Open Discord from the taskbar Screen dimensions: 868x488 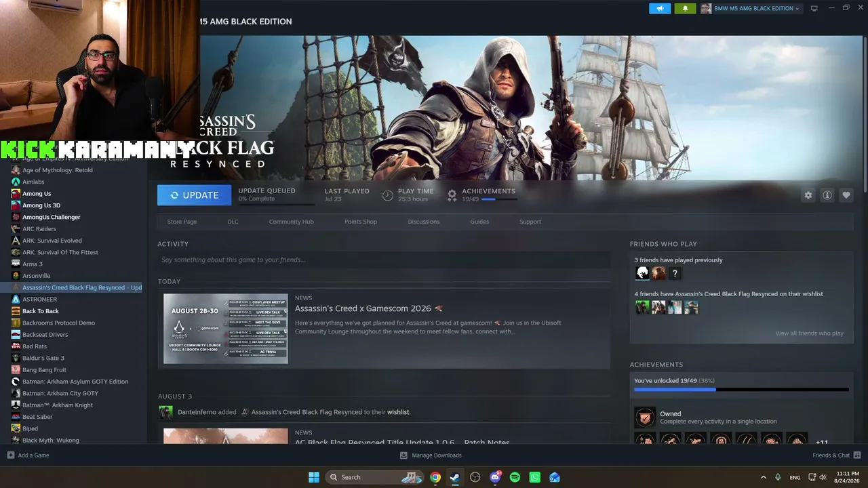(x=496, y=477)
